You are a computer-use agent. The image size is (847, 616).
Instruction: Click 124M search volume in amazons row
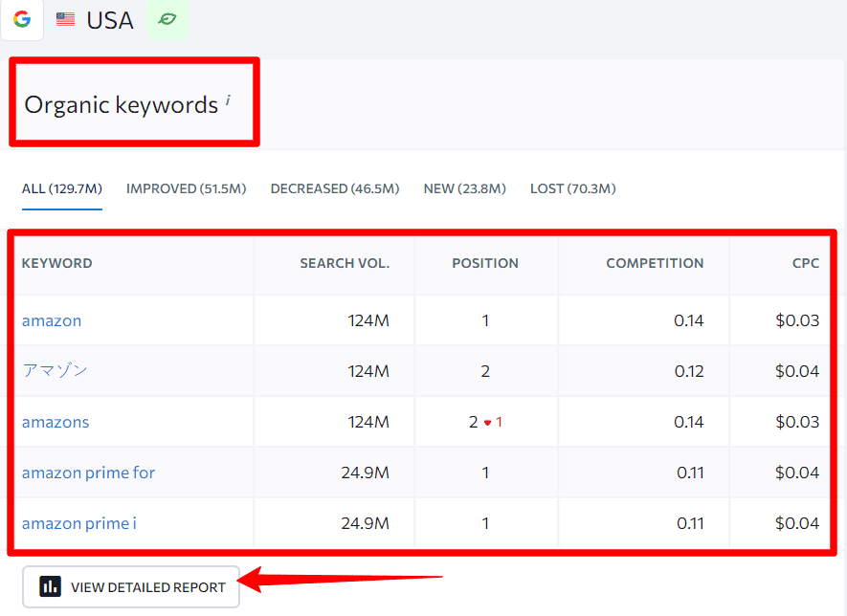[x=368, y=422]
